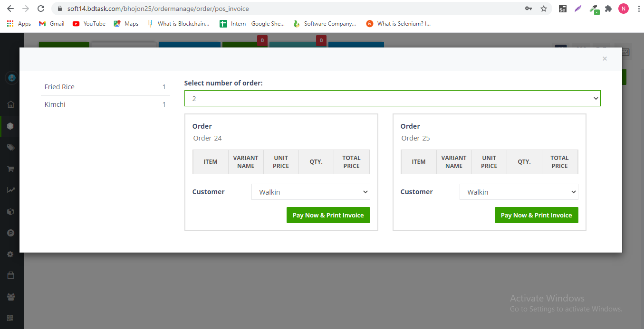Click the home icon in left sidebar
The image size is (644, 329).
(x=10, y=104)
